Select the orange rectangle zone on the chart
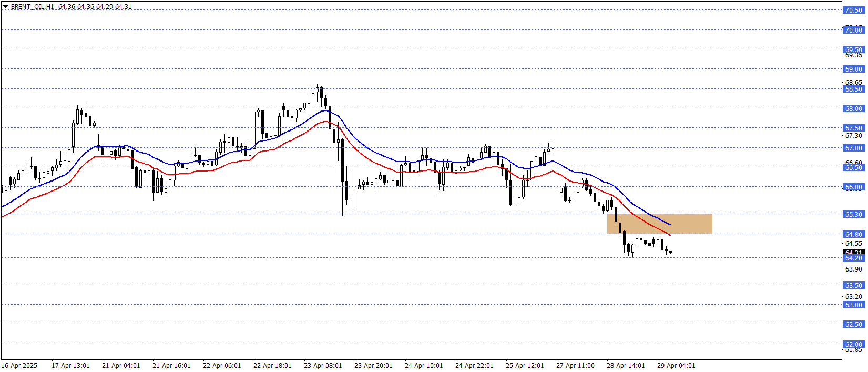Viewport: 868px width, 372px height. coord(659,224)
